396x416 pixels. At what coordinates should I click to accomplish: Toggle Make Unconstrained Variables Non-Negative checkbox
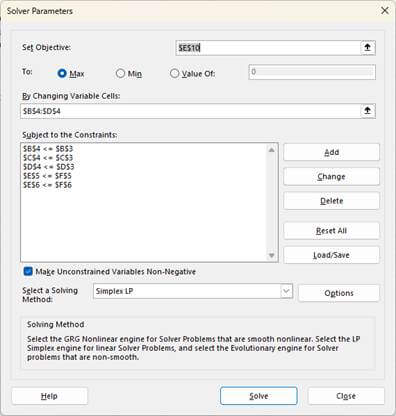(28, 271)
